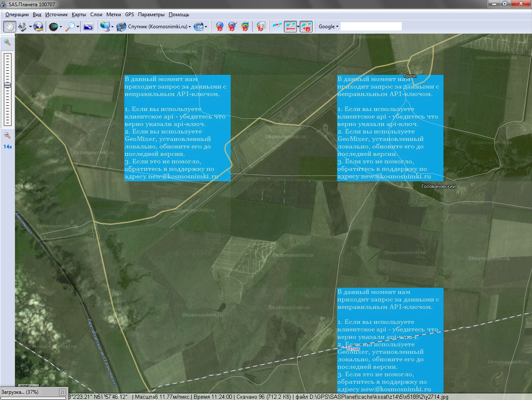Click the zoom in magnifier icon

coord(7,42)
